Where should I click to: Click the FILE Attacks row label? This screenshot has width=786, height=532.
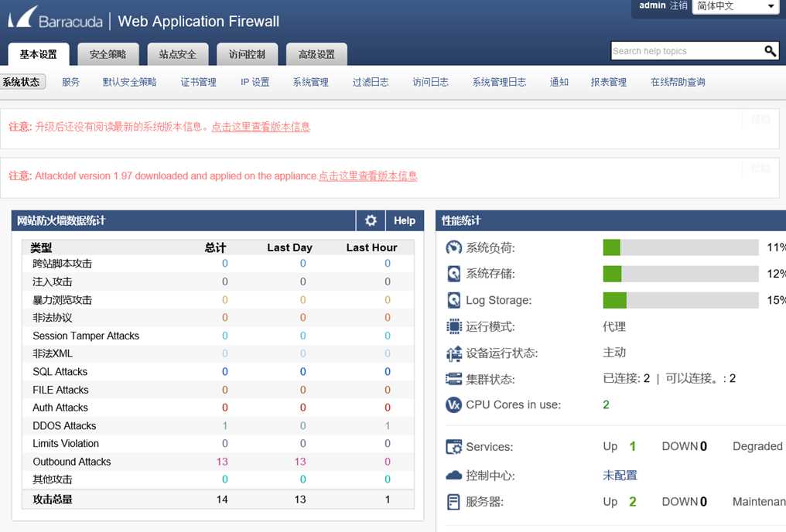60,390
